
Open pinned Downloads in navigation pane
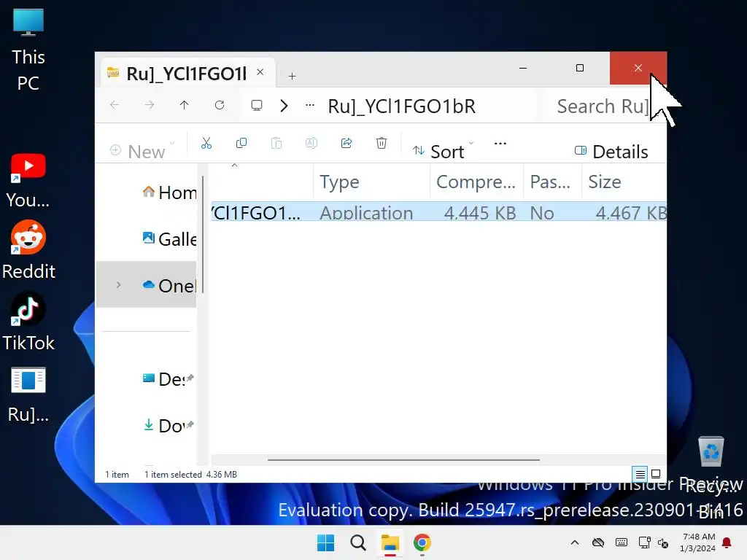click(x=168, y=425)
